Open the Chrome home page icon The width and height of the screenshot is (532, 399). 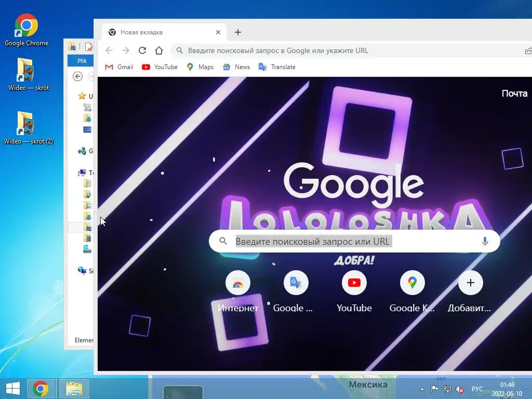(159, 50)
